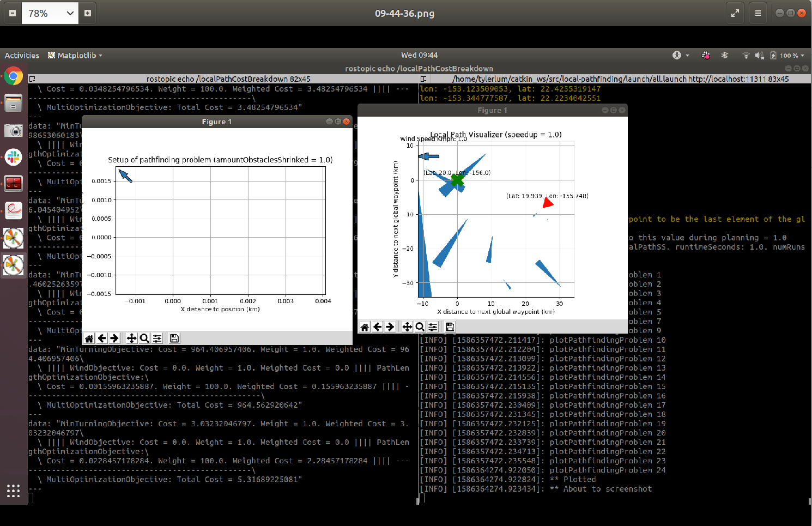Open the 78% zoom level dropdown
This screenshot has width=812, height=526.
pyautogui.click(x=50, y=13)
